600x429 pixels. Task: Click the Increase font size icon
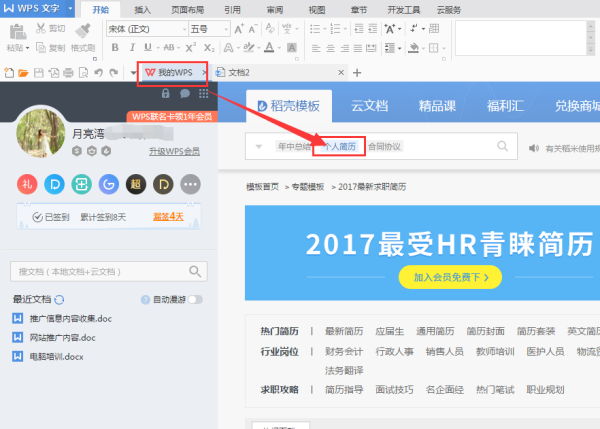(x=239, y=29)
